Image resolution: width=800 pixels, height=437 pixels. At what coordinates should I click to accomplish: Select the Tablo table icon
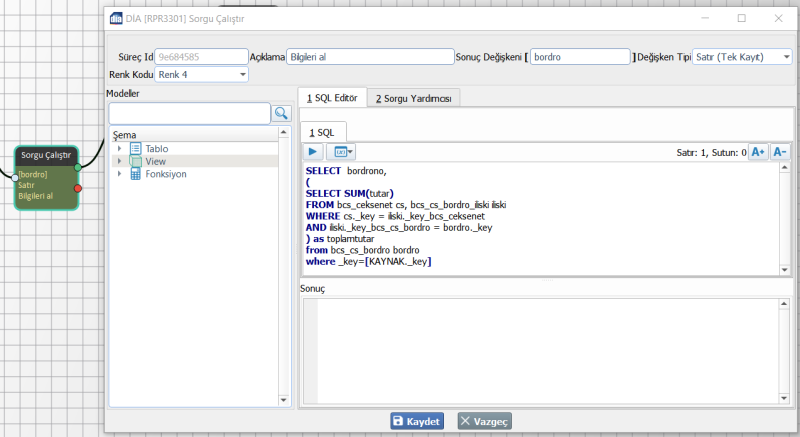pyautogui.click(x=136, y=149)
